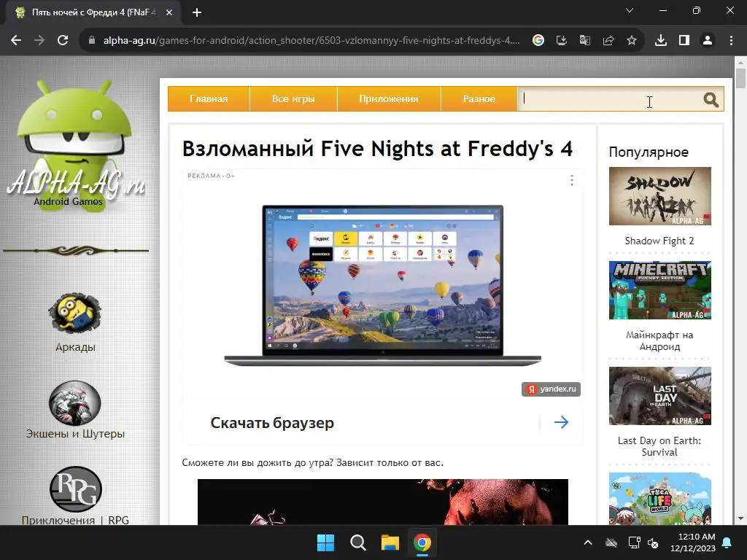Translate this page using the translate icon
747x560 pixels.
585,41
